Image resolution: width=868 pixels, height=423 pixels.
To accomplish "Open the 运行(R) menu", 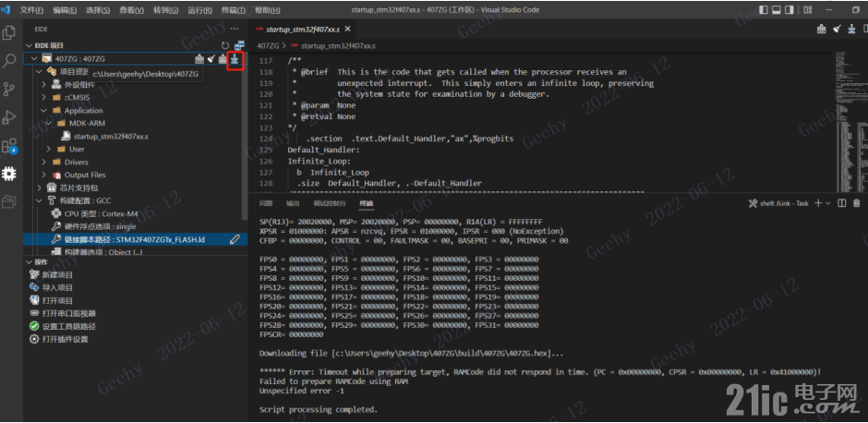I will pos(199,10).
